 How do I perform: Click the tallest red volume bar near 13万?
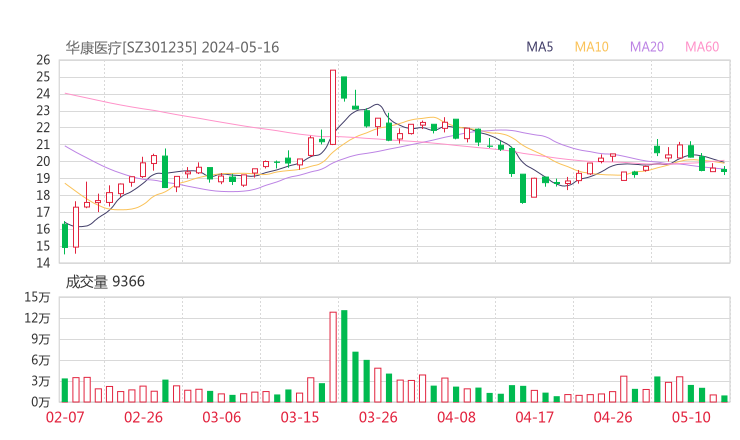pos(333,357)
